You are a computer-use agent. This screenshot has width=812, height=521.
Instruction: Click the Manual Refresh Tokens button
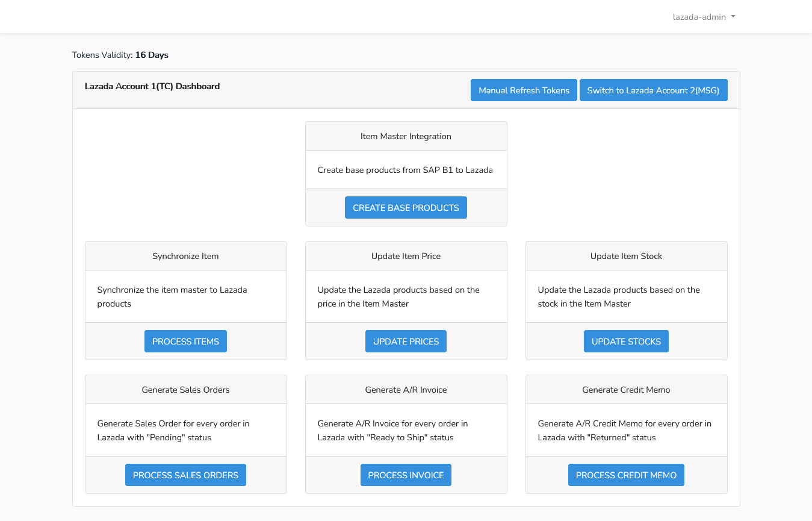pos(524,90)
